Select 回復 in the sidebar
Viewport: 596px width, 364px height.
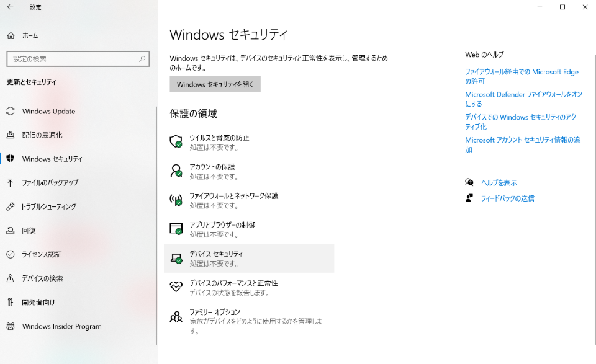[x=29, y=231]
